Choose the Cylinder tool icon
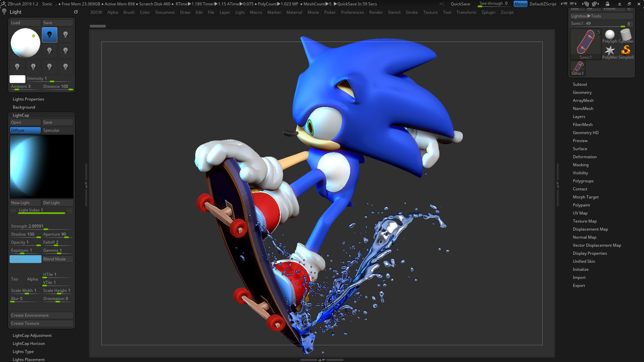 tap(626, 36)
